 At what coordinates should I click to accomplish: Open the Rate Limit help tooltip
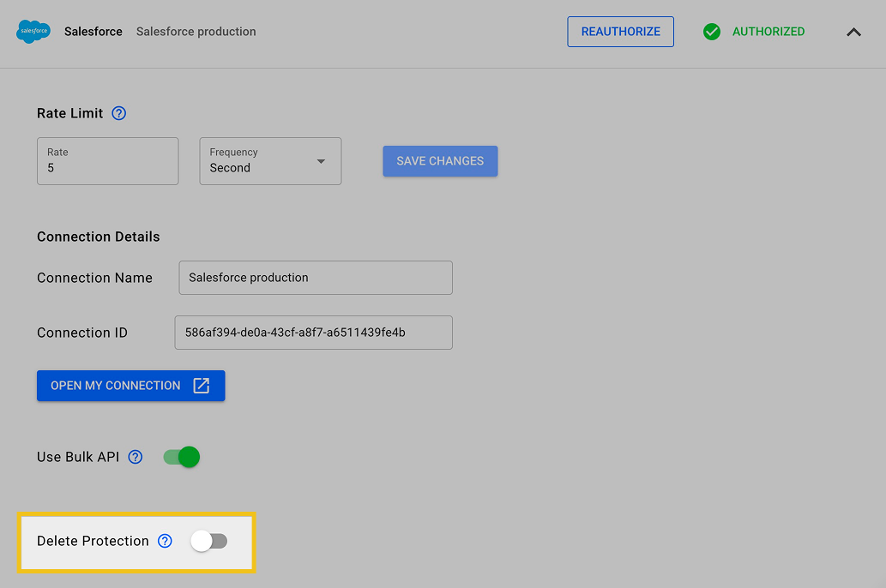pos(119,113)
